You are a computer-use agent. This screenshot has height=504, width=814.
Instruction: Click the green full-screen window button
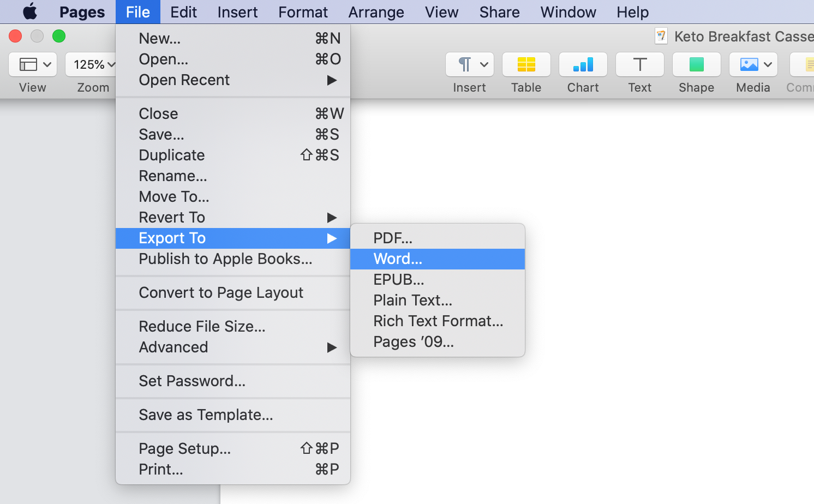tap(59, 37)
